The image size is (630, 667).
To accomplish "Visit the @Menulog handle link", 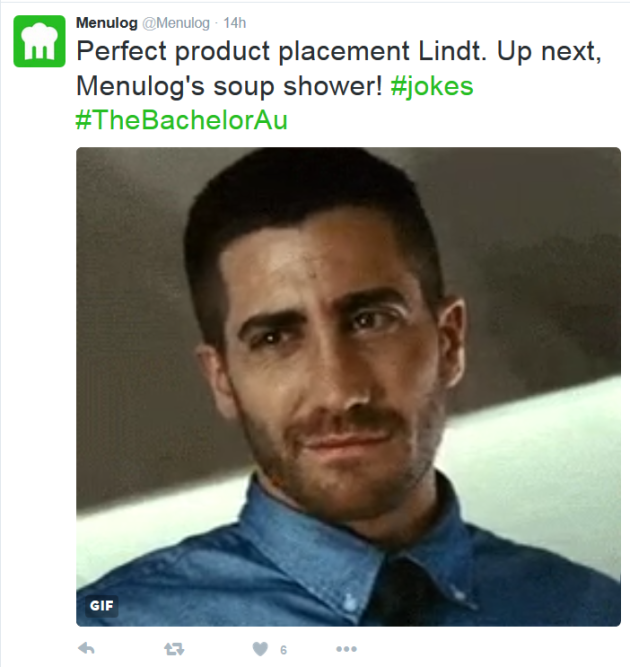I will (176, 23).
